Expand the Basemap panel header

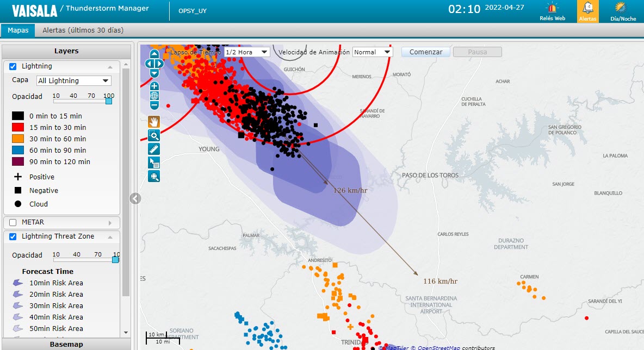(66, 344)
